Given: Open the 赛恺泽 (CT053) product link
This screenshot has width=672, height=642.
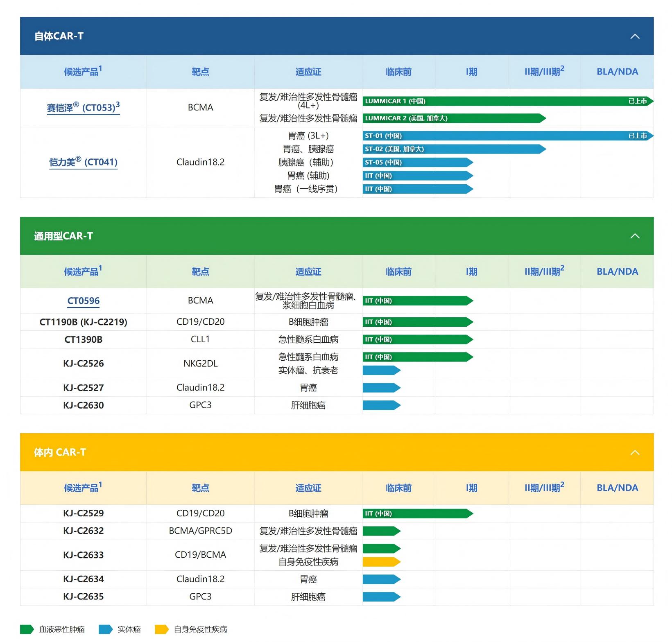Looking at the screenshot, I should (x=84, y=107).
